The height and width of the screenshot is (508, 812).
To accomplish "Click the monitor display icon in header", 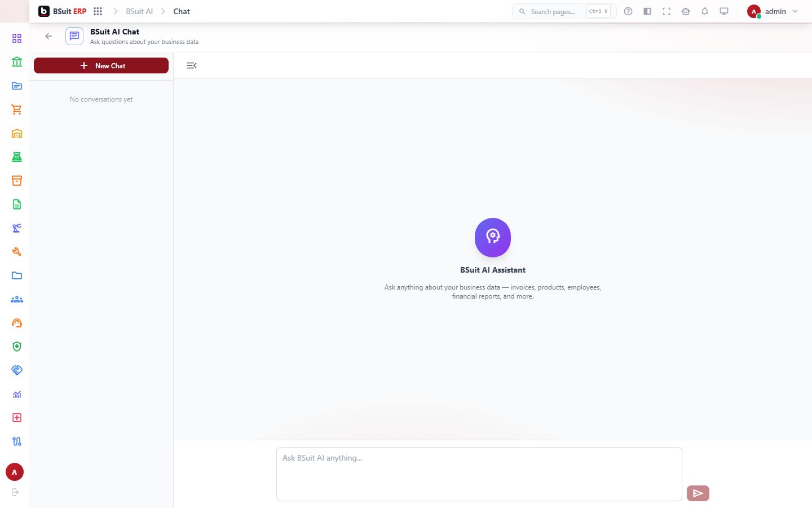I will coord(724,11).
